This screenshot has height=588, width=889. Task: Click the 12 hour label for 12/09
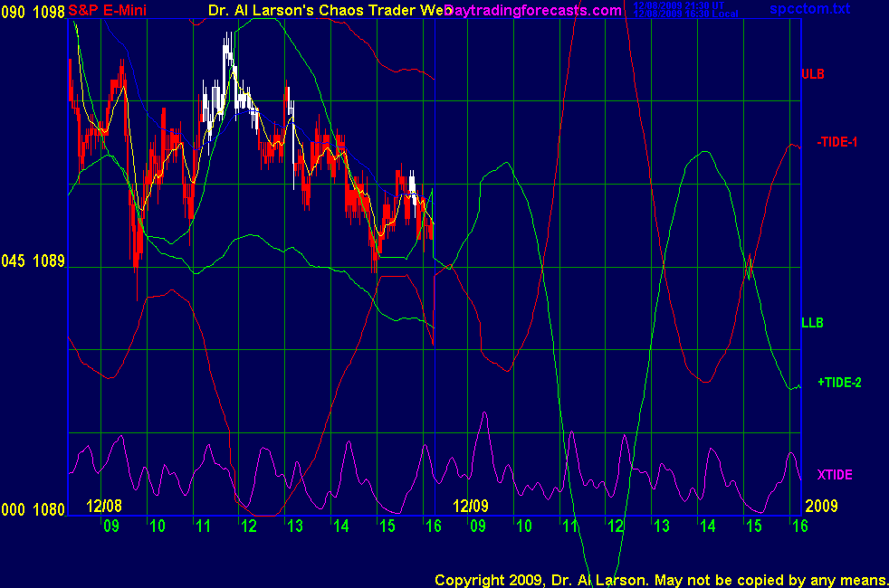click(x=616, y=526)
